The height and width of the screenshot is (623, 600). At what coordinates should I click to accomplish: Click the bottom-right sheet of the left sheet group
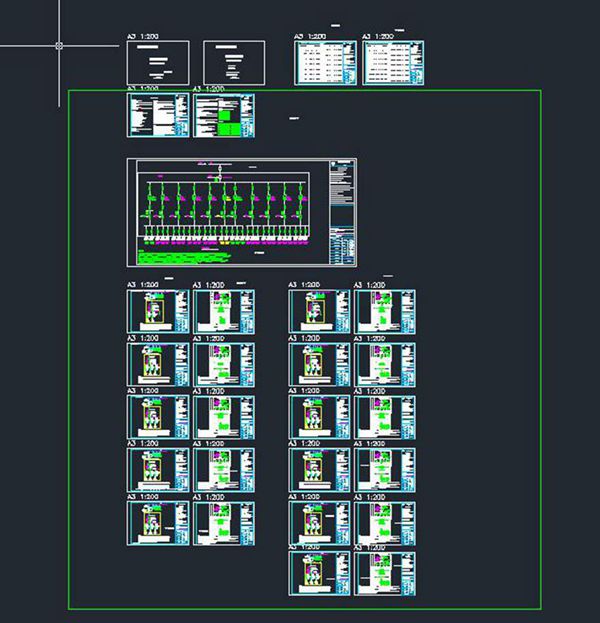224,523
